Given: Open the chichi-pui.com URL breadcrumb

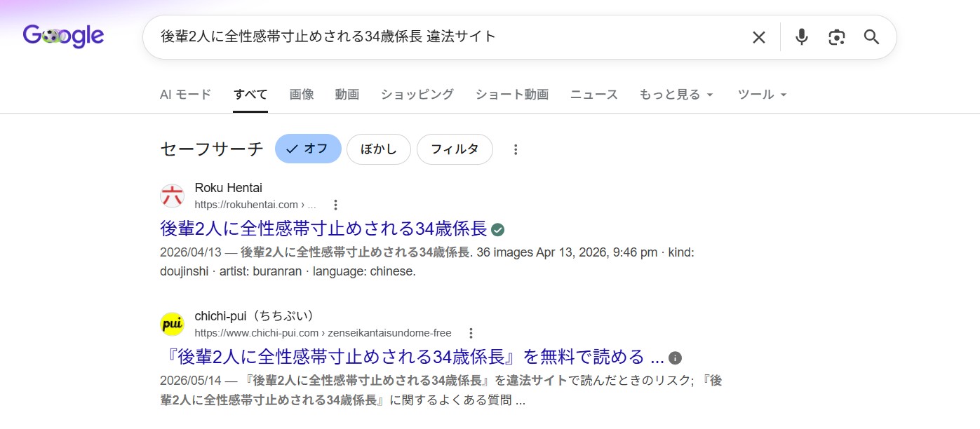Looking at the screenshot, I should tap(323, 333).
